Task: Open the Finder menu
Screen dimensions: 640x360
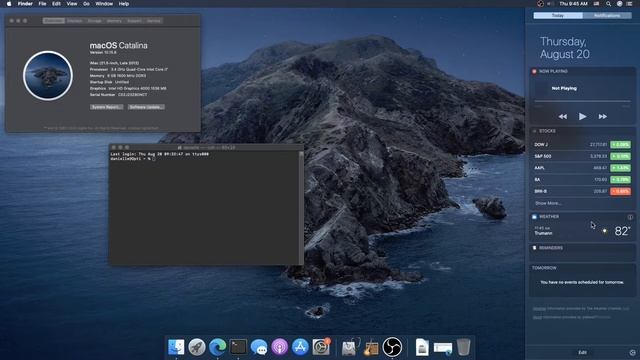Action: pos(25,4)
